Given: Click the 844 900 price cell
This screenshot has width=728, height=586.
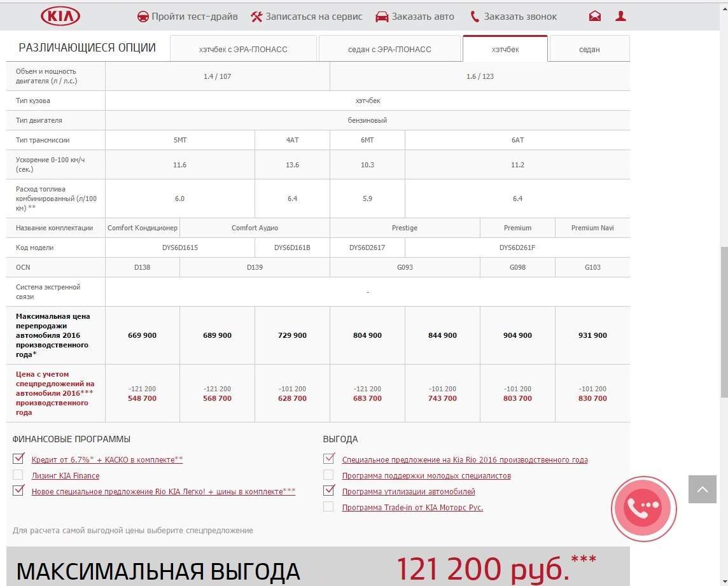Looking at the screenshot, I should (x=442, y=335).
